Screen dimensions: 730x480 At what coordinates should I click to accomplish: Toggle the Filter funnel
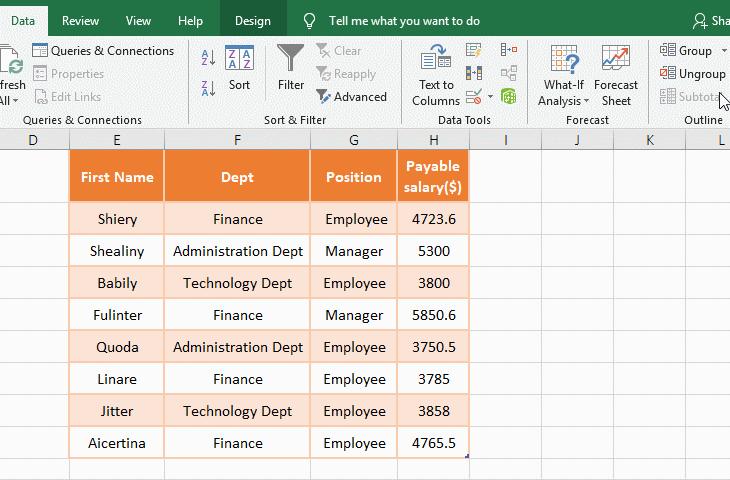[291, 68]
